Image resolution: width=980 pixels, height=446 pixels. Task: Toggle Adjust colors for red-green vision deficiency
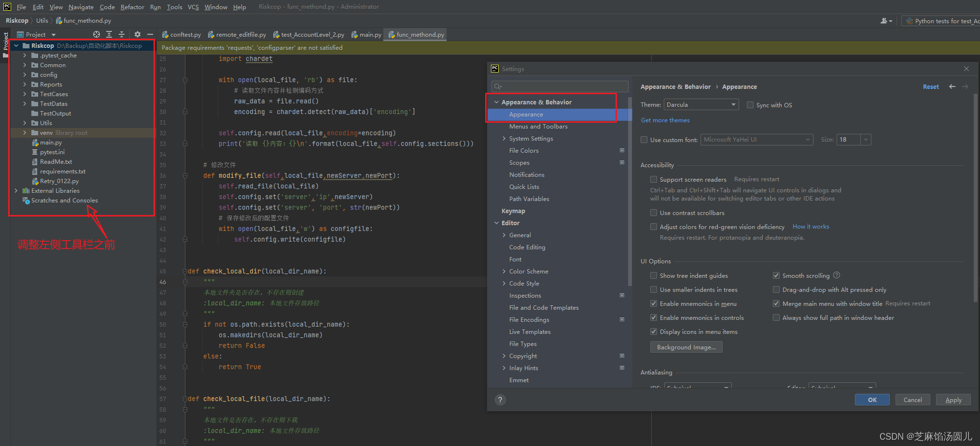pos(654,227)
